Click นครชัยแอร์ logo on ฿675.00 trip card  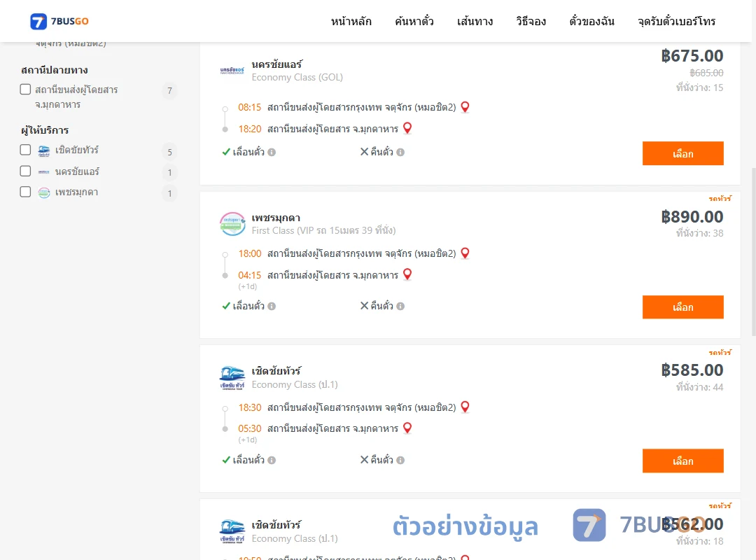click(x=232, y=71)
